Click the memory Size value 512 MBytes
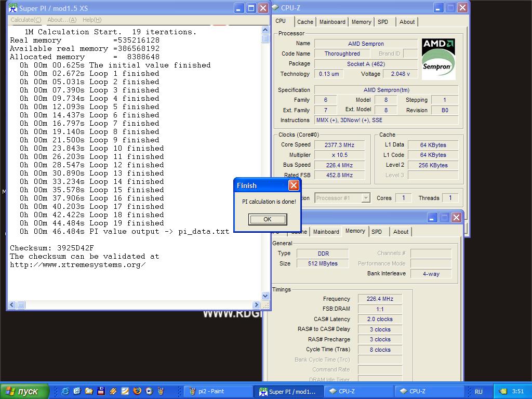The height and width of the screenshot is (399, 532). 323,263
